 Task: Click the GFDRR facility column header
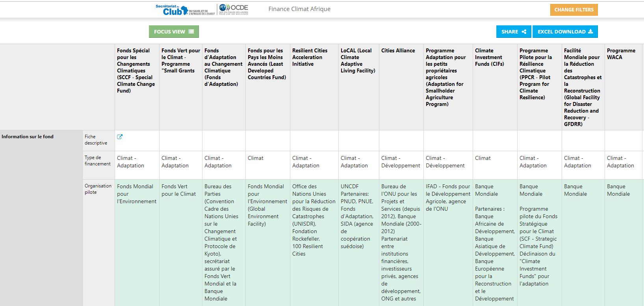point(583,87)
